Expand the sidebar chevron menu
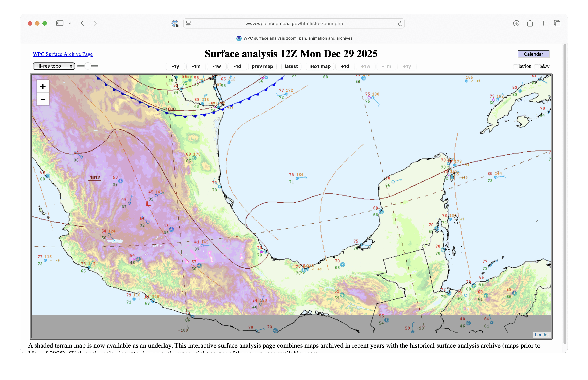The height and width of the screenshot is (380, 588). click(70, 23)
